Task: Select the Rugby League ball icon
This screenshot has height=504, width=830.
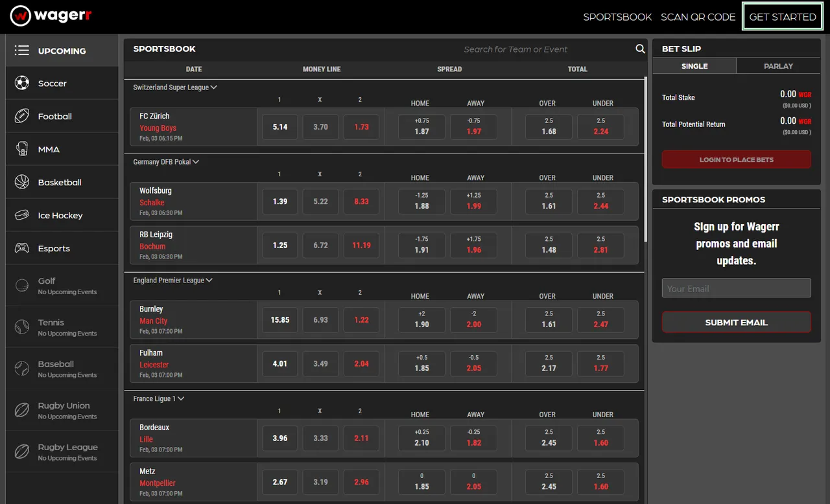Action: 22,451
